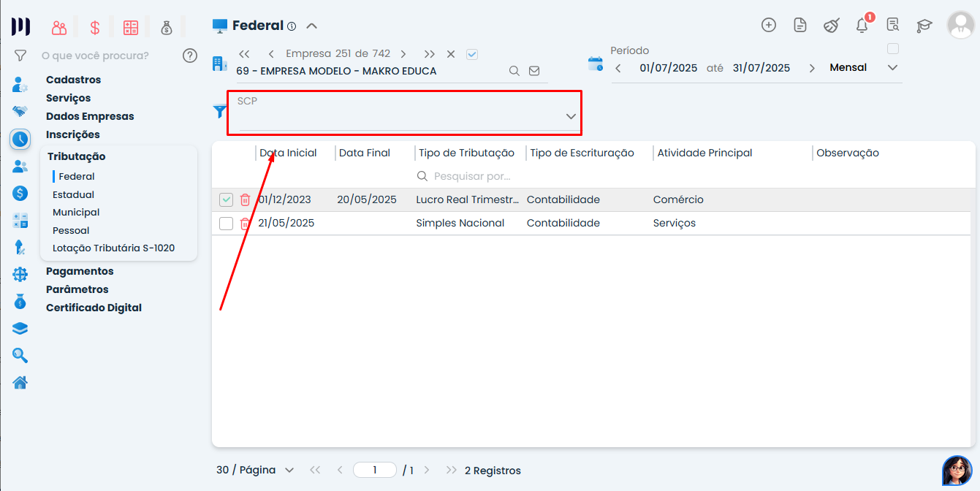
Task: Open the Inscrições menu
Action: click(x=72, y=134)
